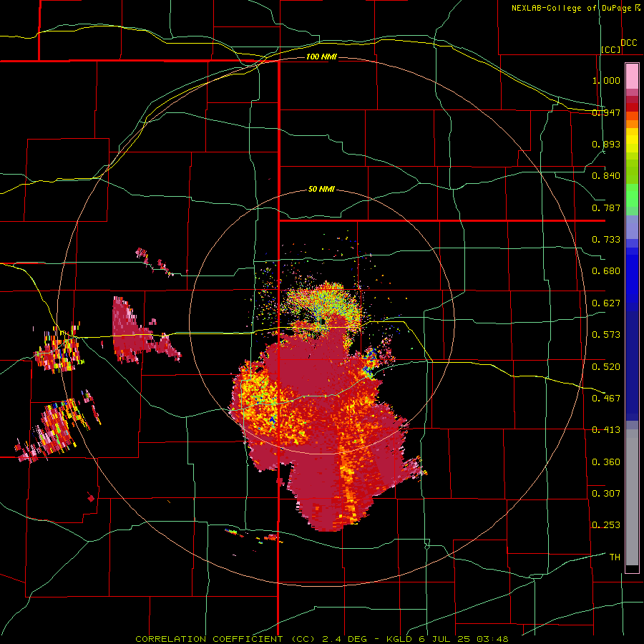Select the 0.360 scale value
Viewport: 644px width, 644px height.
pyautogui.click(x=606, y=462)
